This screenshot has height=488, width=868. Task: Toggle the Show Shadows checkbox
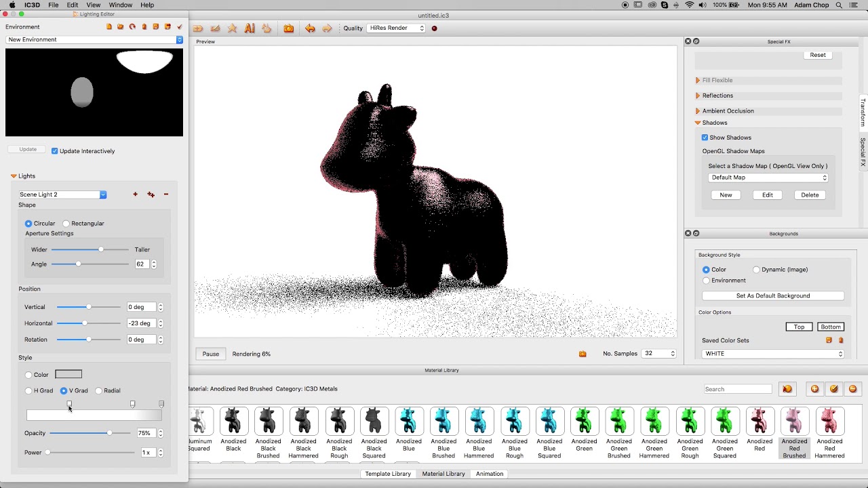click(x=705, y=138)
